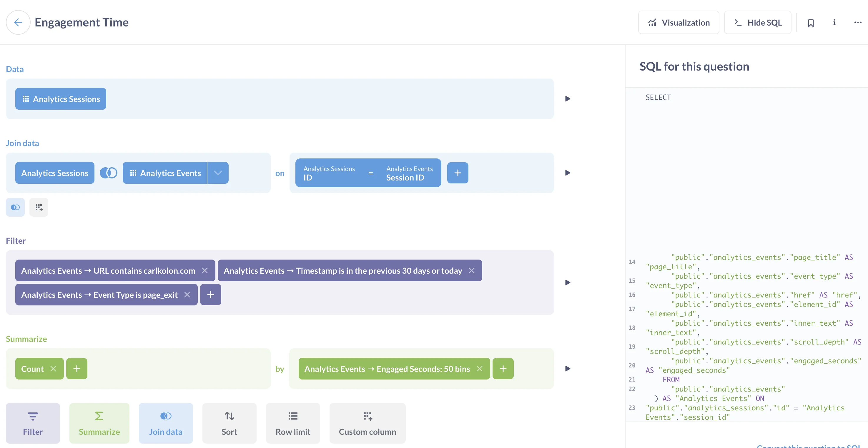Preview the Summarize step with play arrow
This screenshot has height=448, width=868.
(568, 369)
